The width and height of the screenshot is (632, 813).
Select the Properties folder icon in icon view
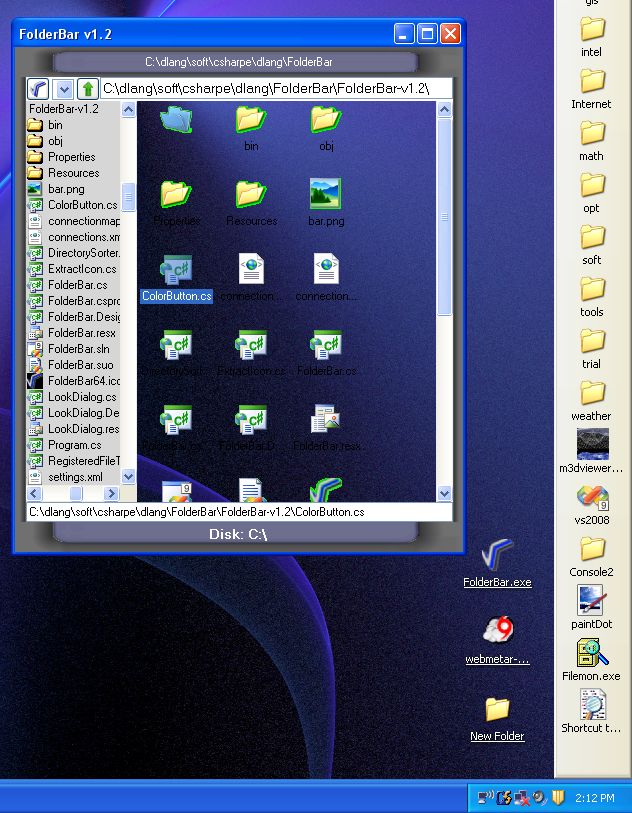(x=176, y=194)
